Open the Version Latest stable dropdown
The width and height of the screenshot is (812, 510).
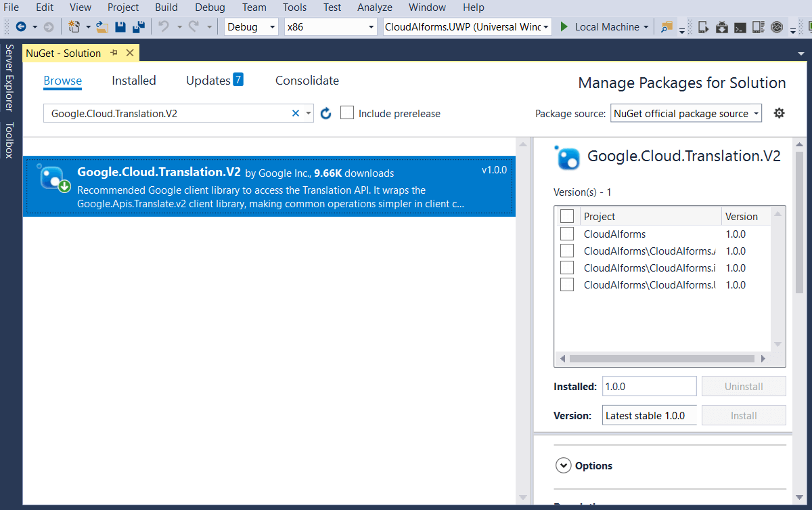pyautogui.click(x=649, y=415)
